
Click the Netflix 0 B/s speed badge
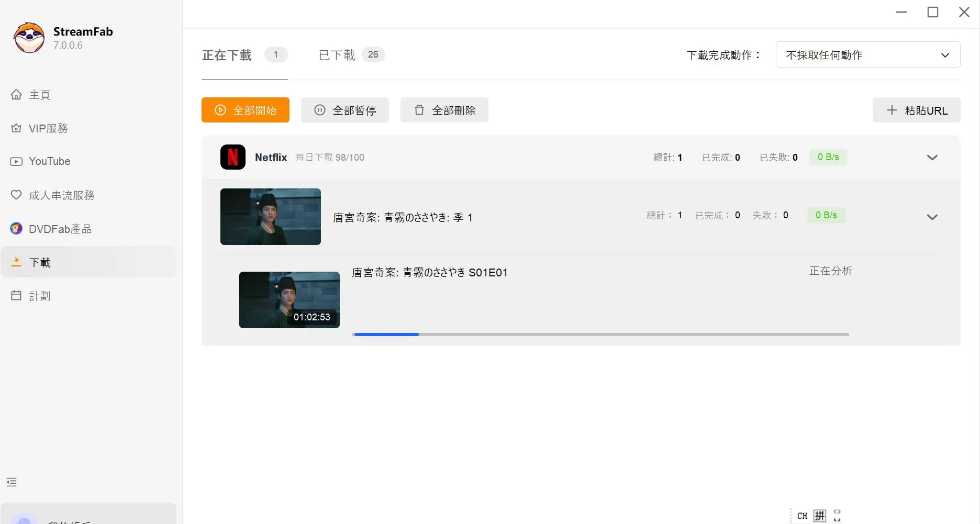click(x=828, y=157)
